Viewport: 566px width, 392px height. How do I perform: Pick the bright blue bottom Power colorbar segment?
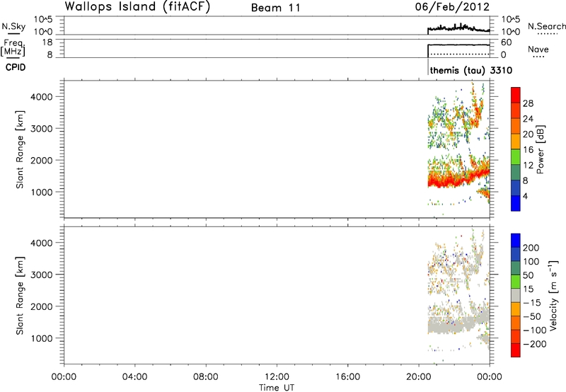[516, 203]
